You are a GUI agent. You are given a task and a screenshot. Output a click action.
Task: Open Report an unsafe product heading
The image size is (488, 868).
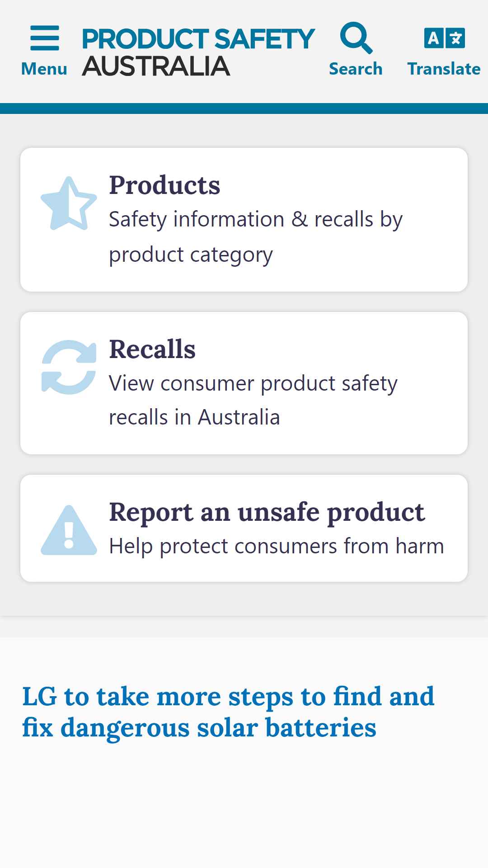267,512
